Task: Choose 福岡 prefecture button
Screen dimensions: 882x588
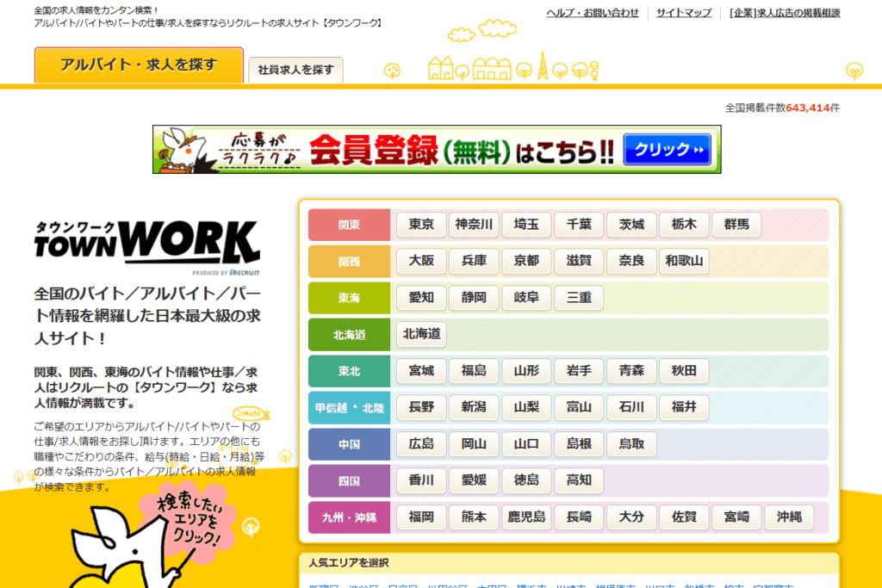Action: pyautogui.click(x=421, y=517)
